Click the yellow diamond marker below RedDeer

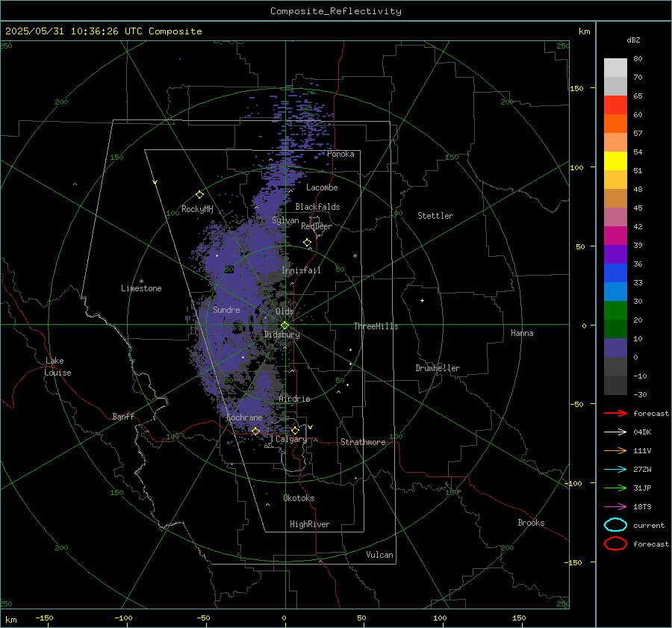point(307,243)
